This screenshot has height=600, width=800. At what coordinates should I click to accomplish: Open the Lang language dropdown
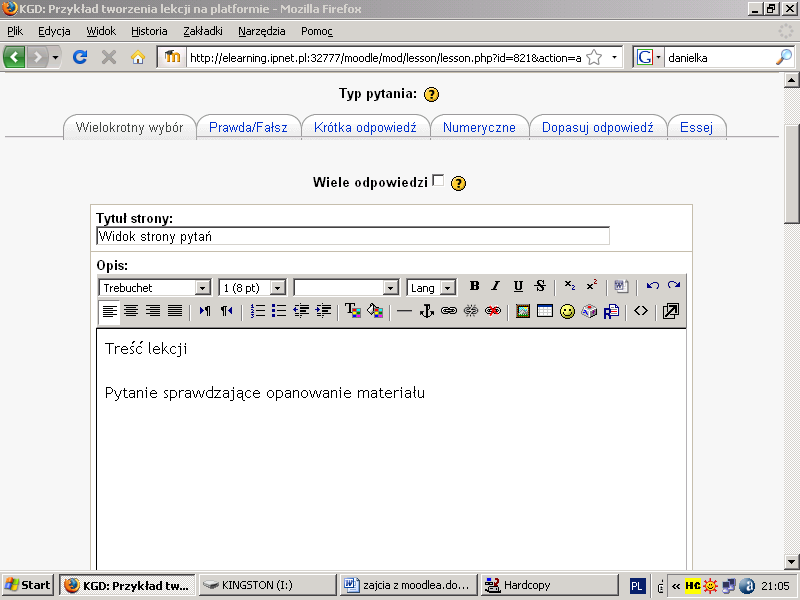tap(431, 288)
